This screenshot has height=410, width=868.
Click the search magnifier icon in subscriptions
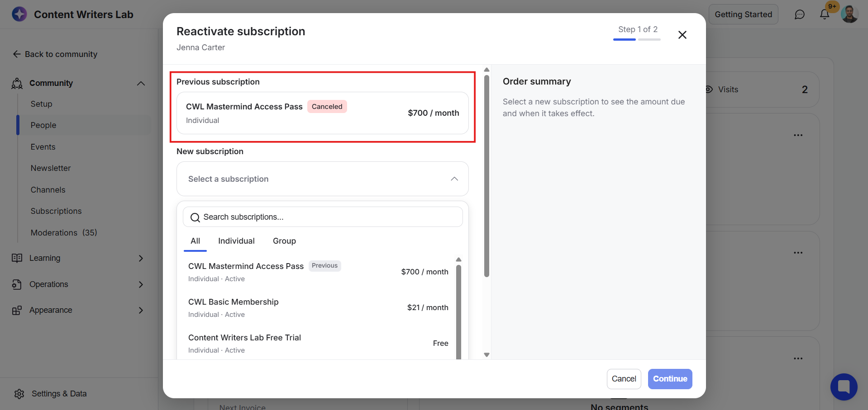pos(195,217)
